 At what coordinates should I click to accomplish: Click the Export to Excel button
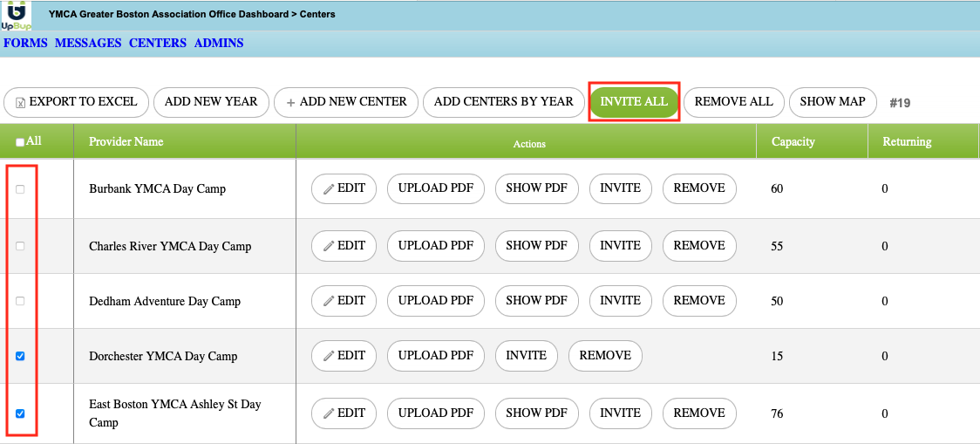click(x=76, y=102)
